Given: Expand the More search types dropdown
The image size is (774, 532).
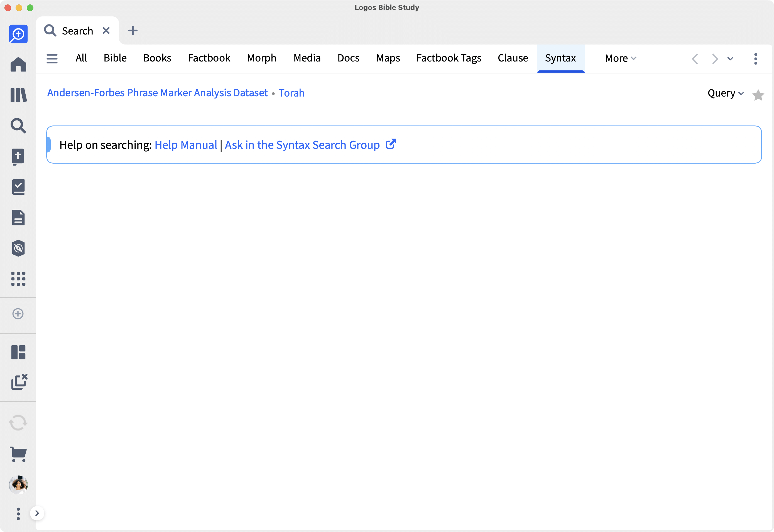Looking at the screenshot, I should tap(620, 58).
